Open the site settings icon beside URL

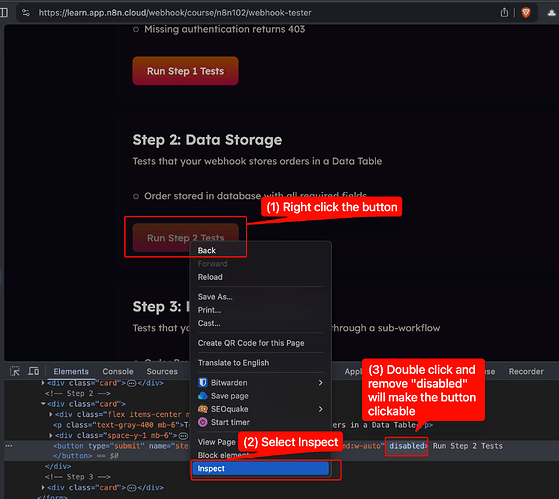[26, 13]
